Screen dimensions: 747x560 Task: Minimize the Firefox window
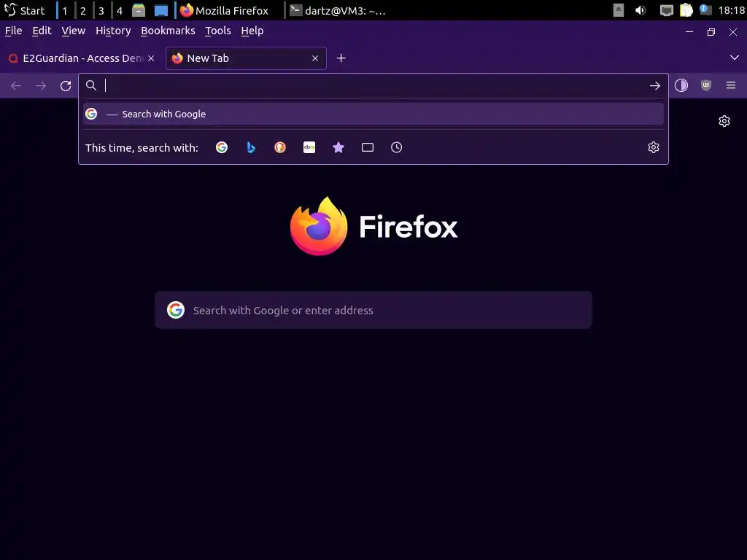pos(689,32)
